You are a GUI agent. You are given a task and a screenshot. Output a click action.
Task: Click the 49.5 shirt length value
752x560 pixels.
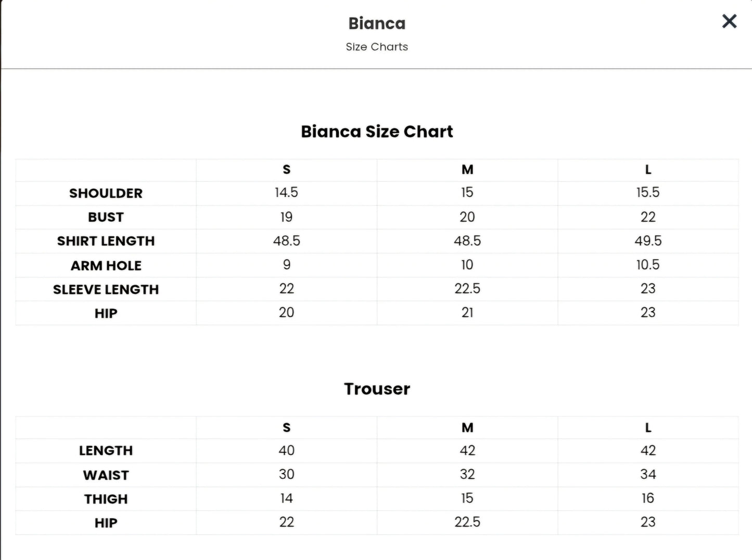tap(648, 241)
